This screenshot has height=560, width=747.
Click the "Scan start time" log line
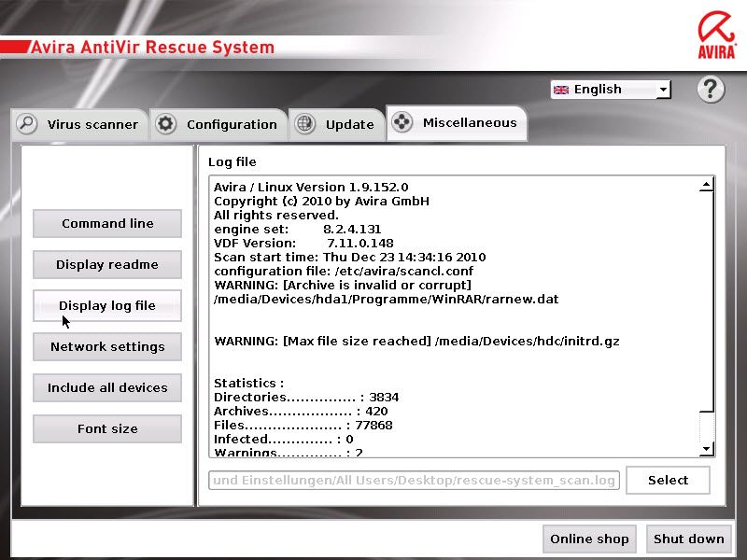point(349,258)
